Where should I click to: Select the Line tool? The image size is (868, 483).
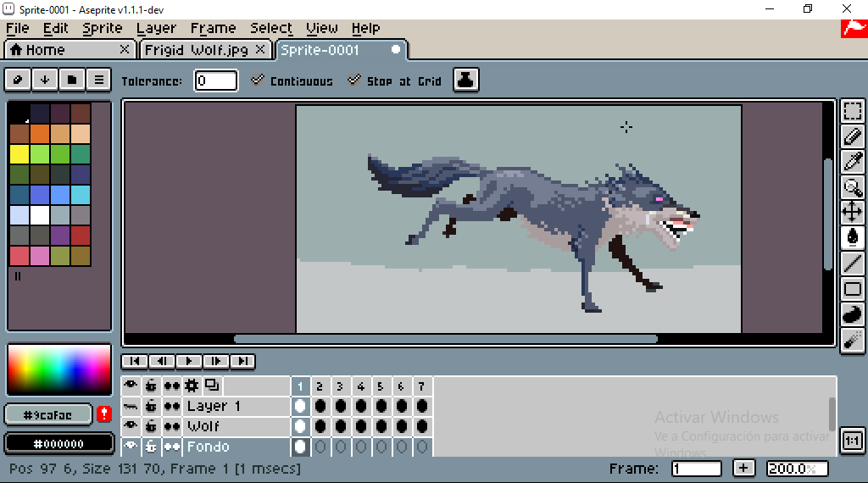click(x=853, y=264)
